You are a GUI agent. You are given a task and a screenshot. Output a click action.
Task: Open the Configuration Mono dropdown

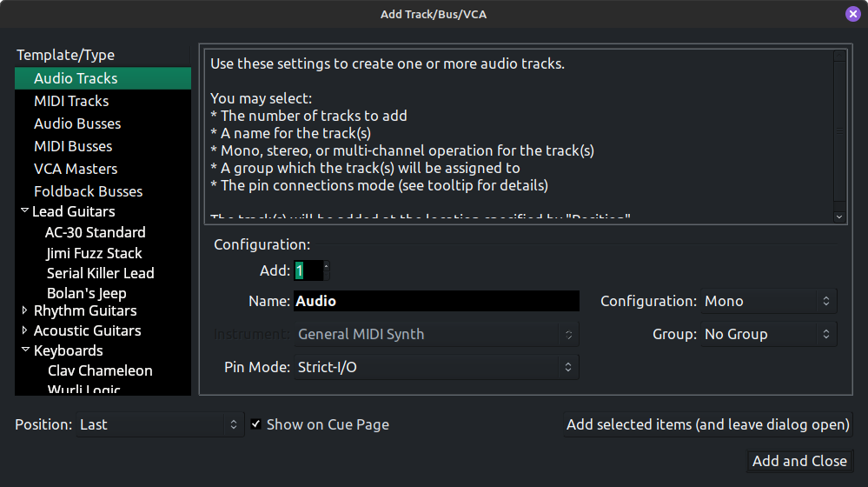coord(768,301)
